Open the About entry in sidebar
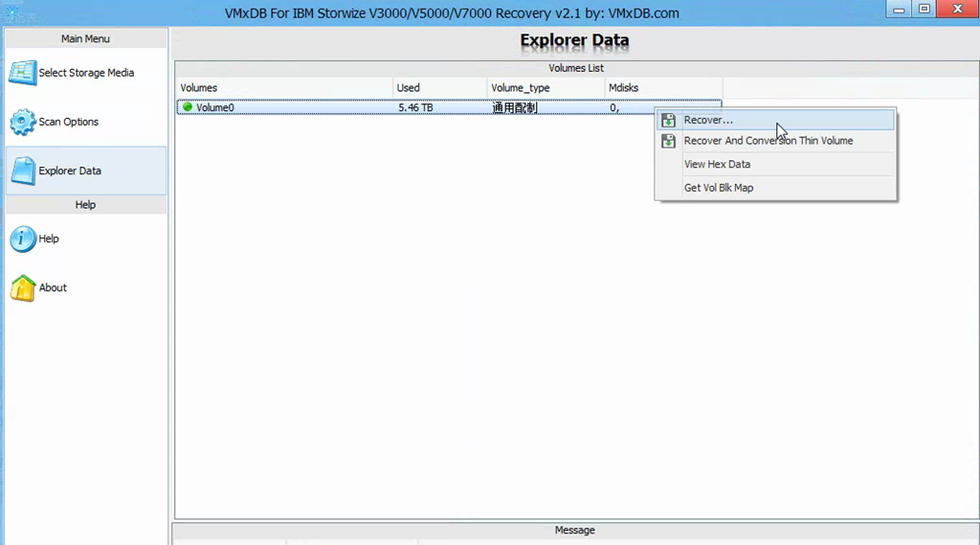Image resolution: width=980 pixels, height=545 pixels. tap(86, 288)
